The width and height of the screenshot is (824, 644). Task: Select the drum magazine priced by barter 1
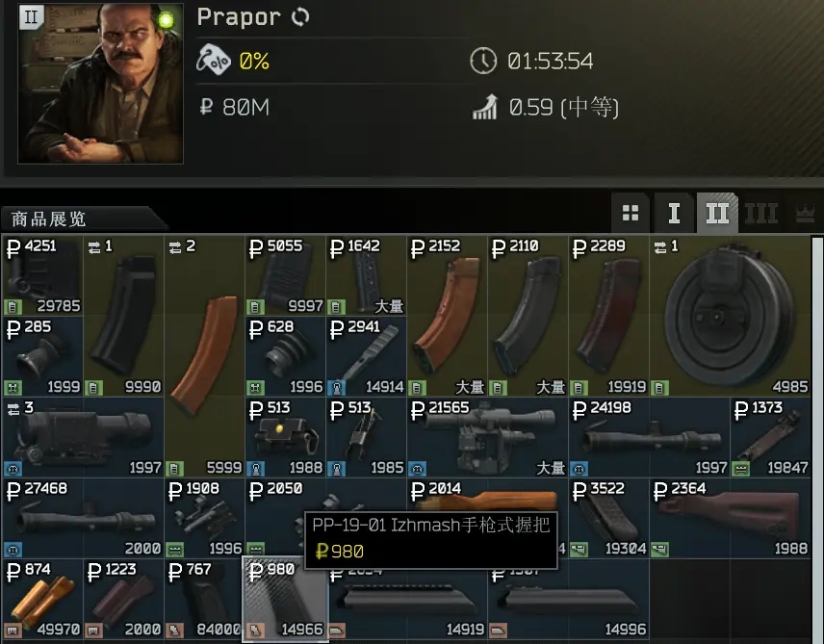pyautogui.click(x=730, y=316)
